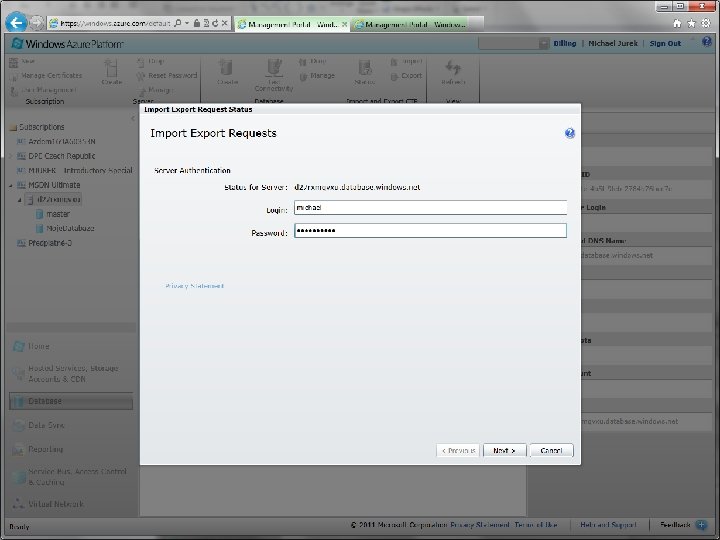Click the Windows Azure Platform logo
The height and width of the screenshot is (540, 720).
point(68,44)
